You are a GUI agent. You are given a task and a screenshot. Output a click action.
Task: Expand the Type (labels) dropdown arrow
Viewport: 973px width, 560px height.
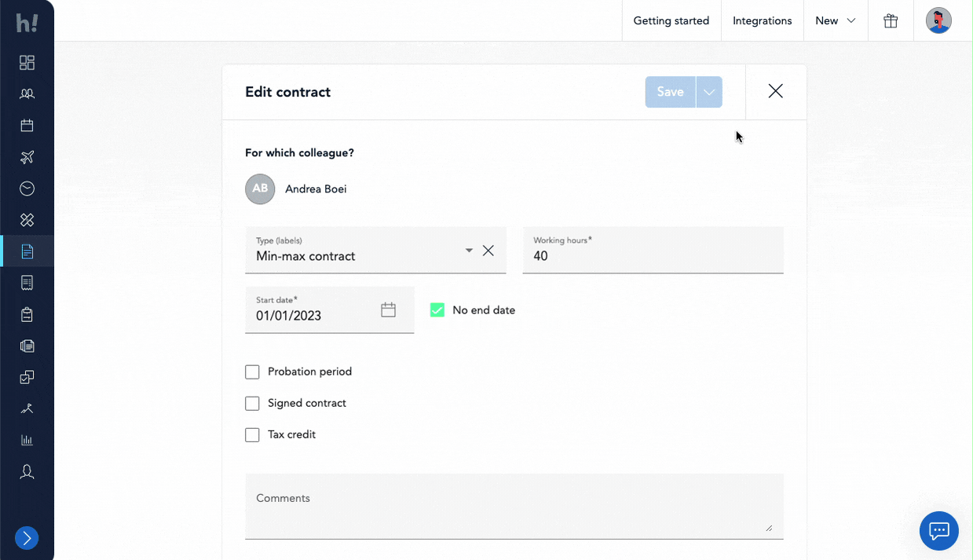coord(469,251)
